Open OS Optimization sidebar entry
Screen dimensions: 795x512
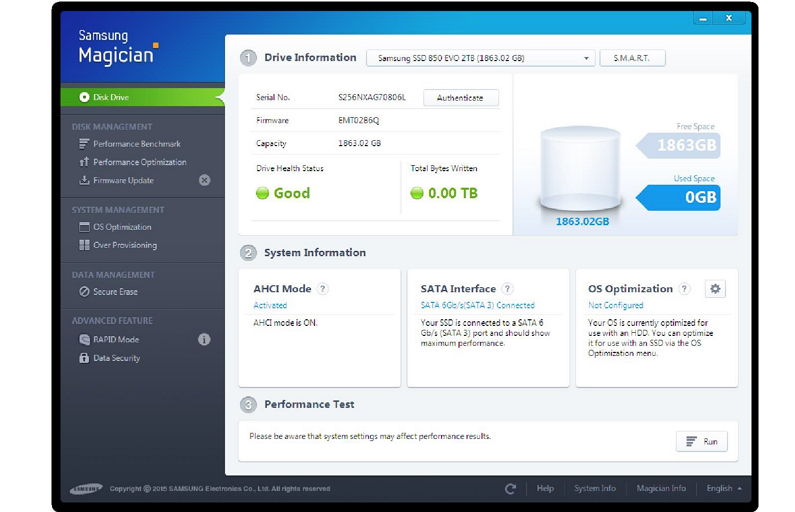pos(122,227)
